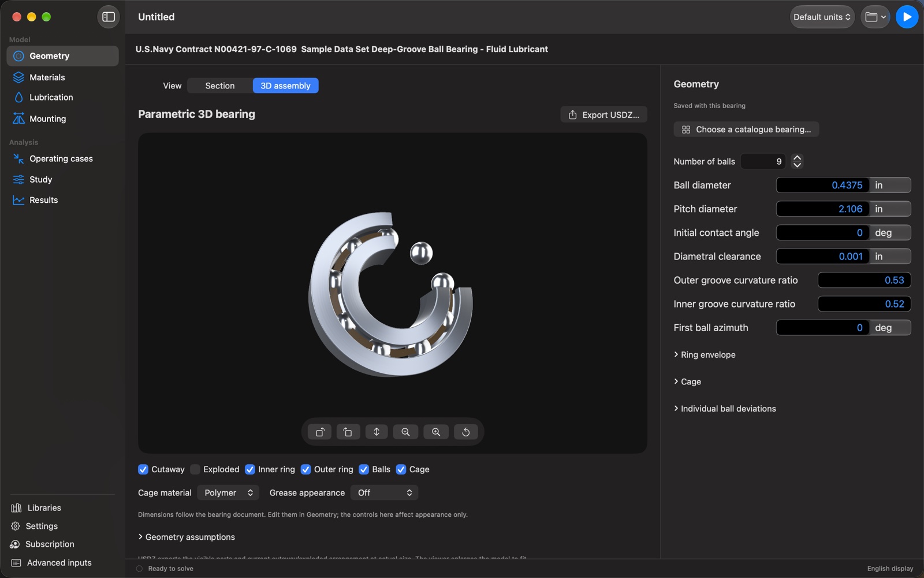The height and width of the screenshot is (578, 924).
Task: Open Subscription page
Action: (42, 544)
